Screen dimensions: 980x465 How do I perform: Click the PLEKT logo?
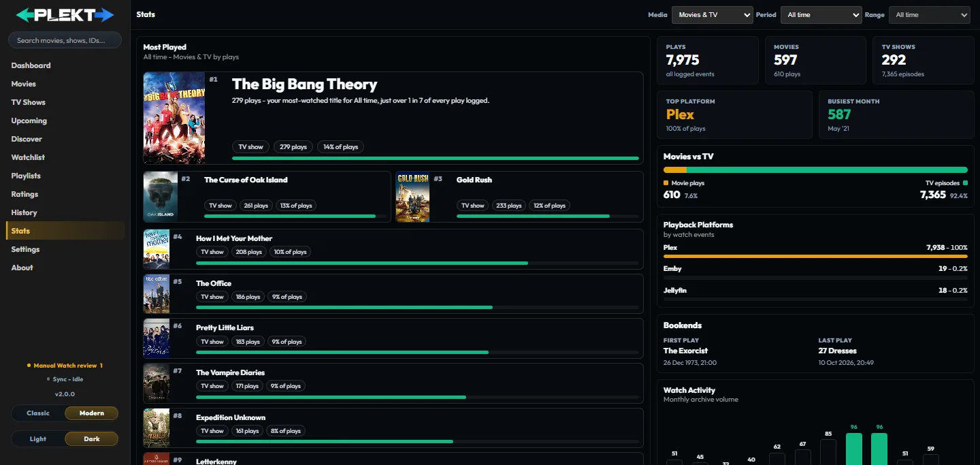coord(65,15)
